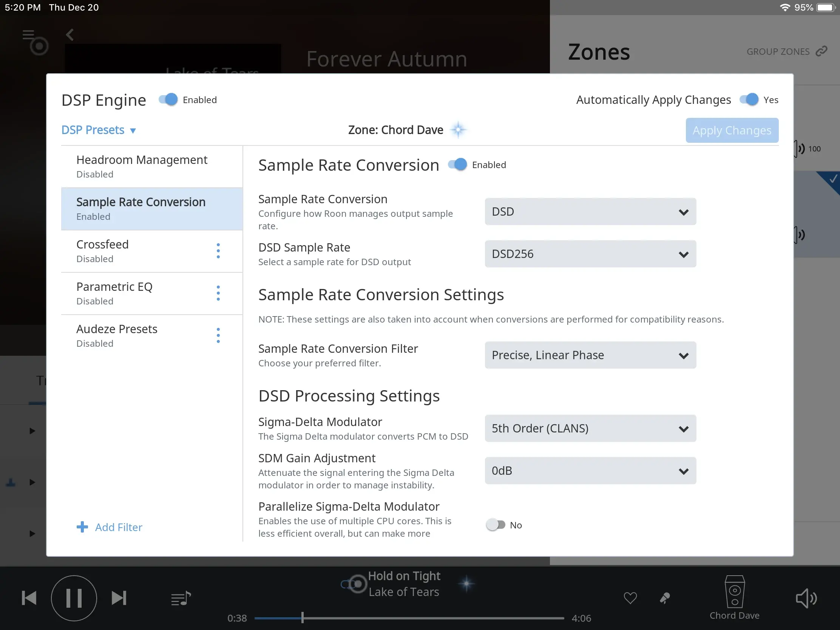Click the Add Filter link
Viewport: 840px width, 630px height.
click(119, 527)
